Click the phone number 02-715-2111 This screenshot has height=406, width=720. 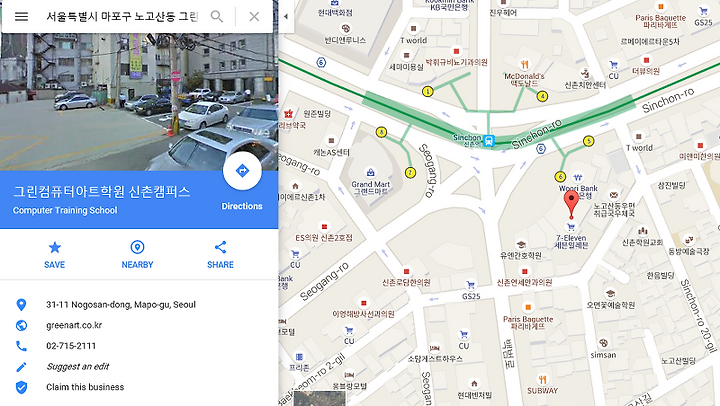[71, 346]
